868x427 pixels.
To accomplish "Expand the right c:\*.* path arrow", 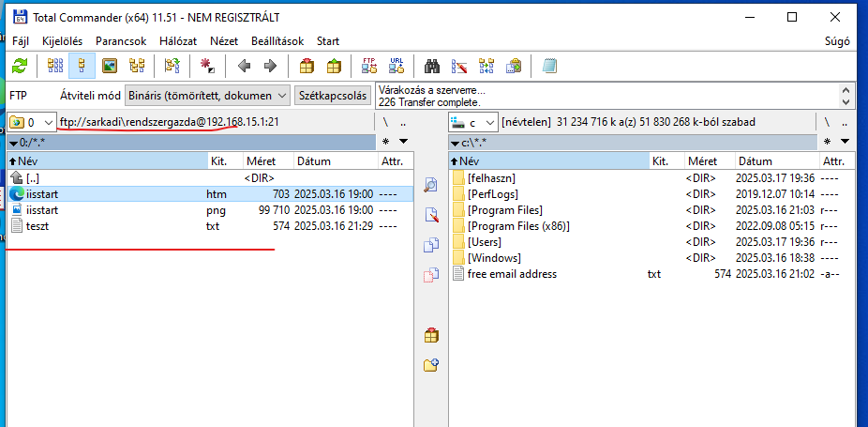I will pyautogui.click(x=455, y=143).
